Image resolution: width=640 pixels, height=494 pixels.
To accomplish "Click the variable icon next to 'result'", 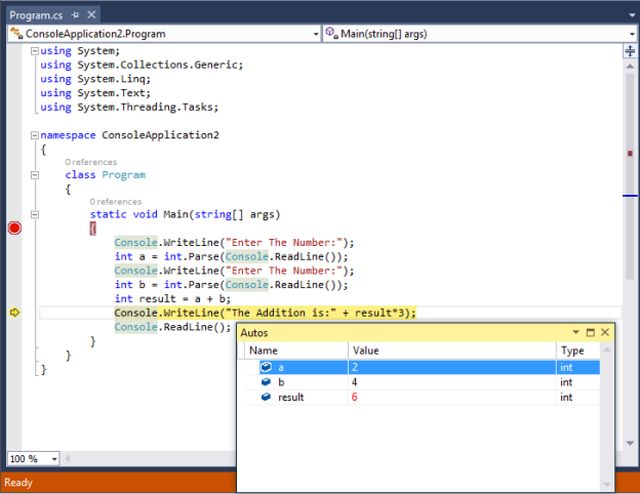I will [266, 397].
